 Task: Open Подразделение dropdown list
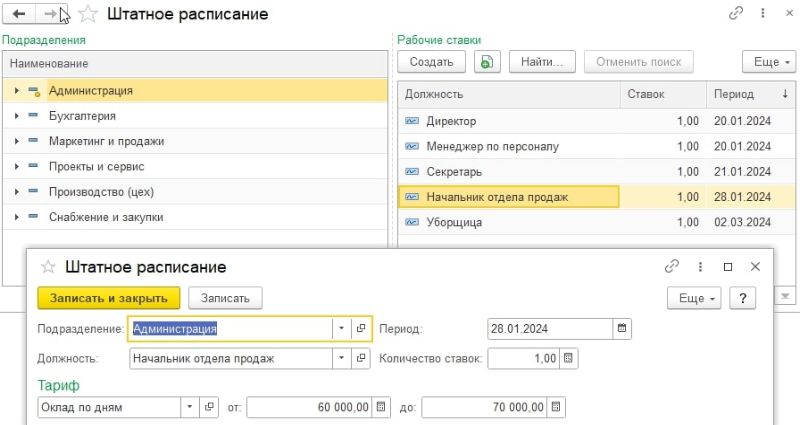(x=341, y=329)
